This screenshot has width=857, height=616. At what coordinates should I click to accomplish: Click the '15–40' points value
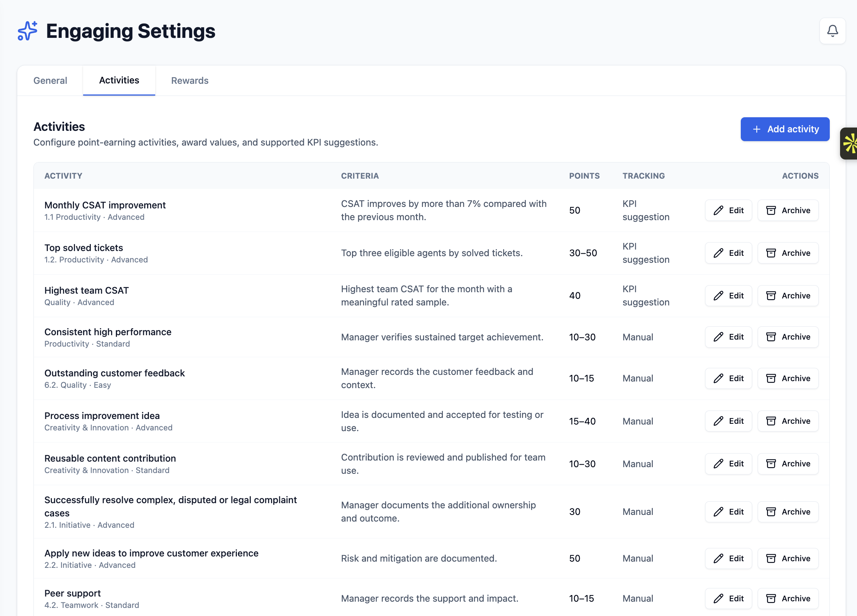(x=582, y=421)
